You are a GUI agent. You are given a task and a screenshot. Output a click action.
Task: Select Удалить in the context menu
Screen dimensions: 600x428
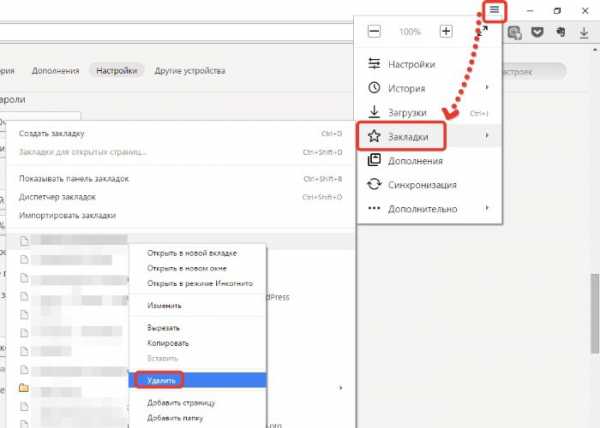[x=161, y=381]
